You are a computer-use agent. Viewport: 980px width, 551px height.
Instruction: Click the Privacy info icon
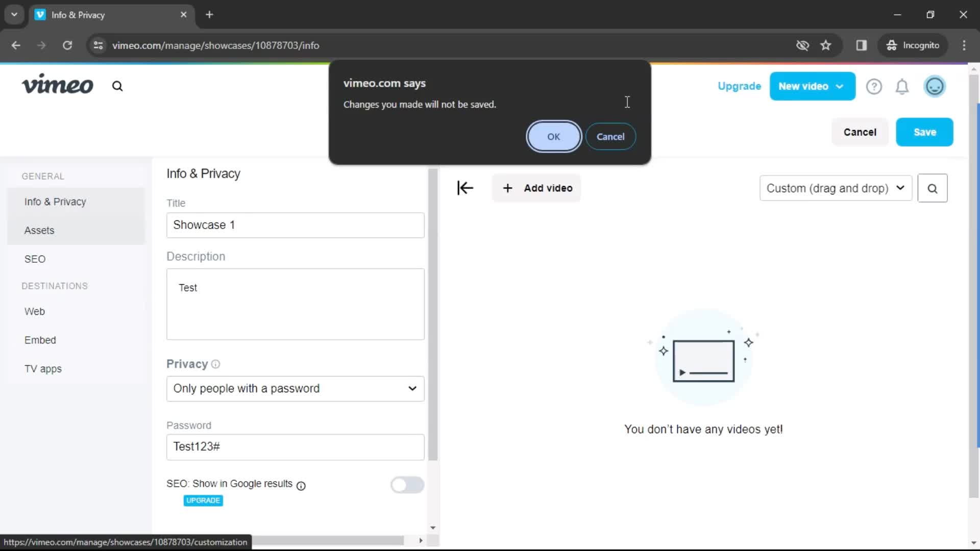215,364
